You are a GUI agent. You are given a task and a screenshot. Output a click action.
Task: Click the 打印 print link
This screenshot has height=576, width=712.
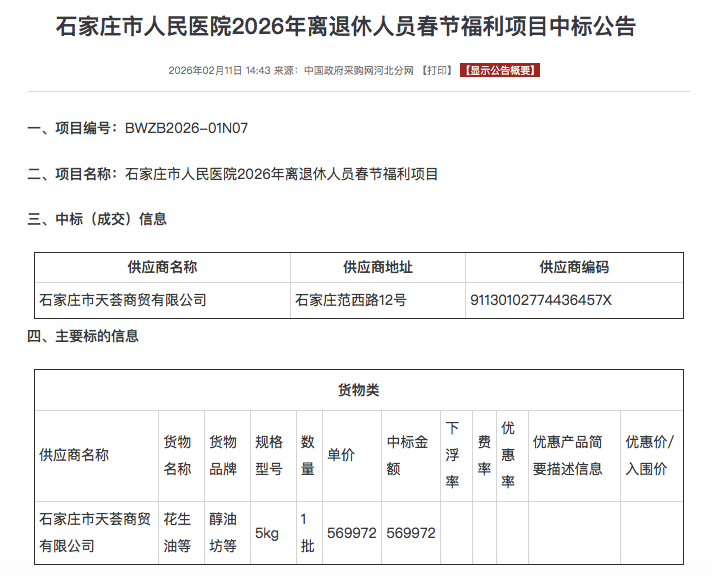click(436, 71)
